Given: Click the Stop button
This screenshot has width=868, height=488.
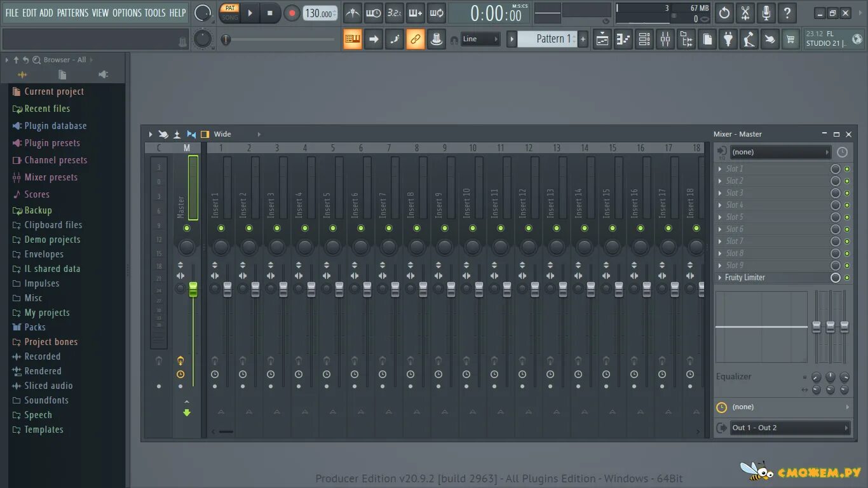Looking at the screenshot, I should 270,13.
